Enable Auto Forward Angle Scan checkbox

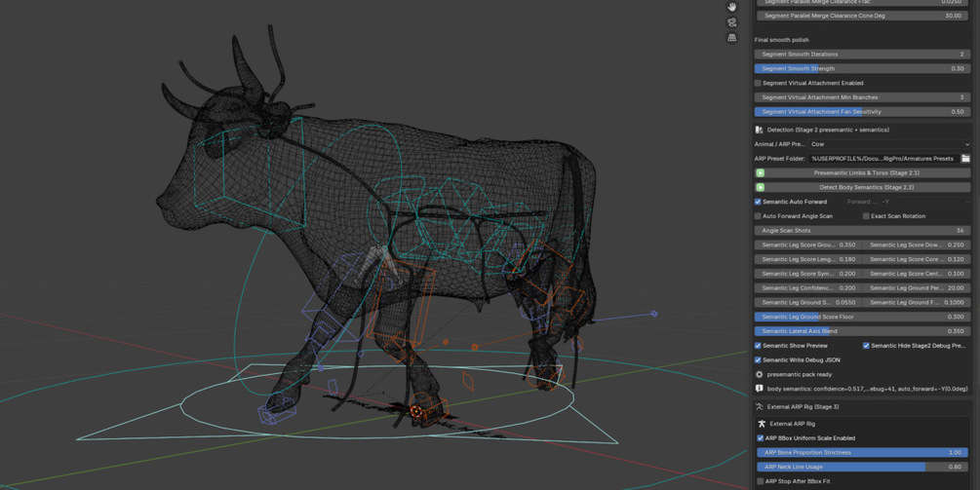pos(758,216)
